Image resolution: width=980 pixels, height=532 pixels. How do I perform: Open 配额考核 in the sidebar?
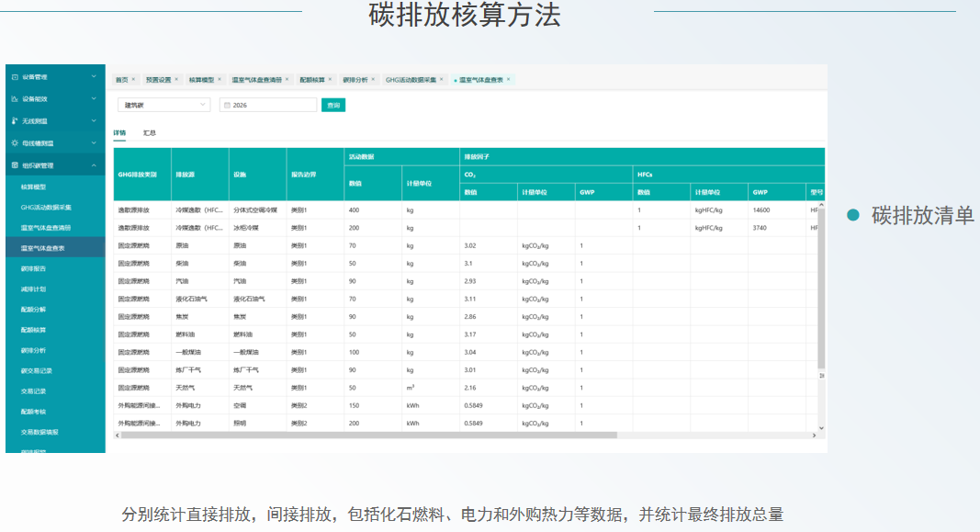[55, 412]
